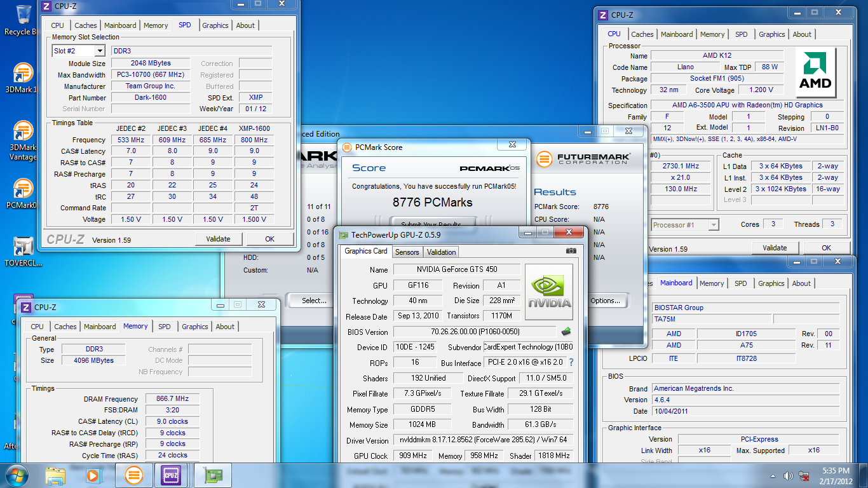Open Windows Media Player from the taskbar

click(x=93, y=475)
